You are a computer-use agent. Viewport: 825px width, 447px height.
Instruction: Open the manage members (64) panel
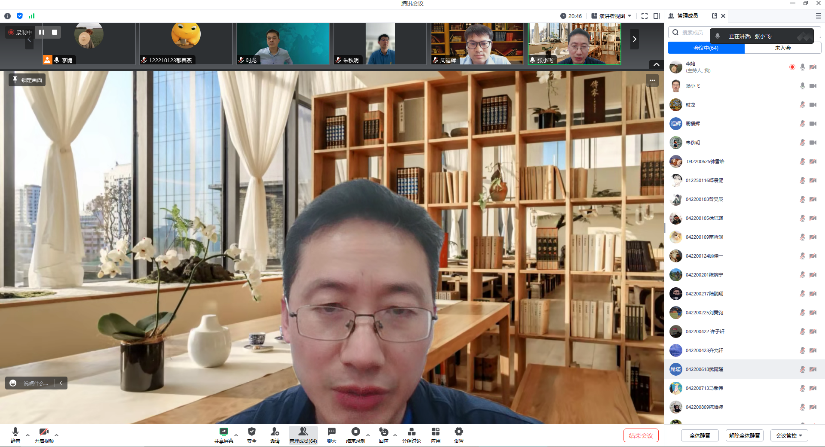[303, 432]
